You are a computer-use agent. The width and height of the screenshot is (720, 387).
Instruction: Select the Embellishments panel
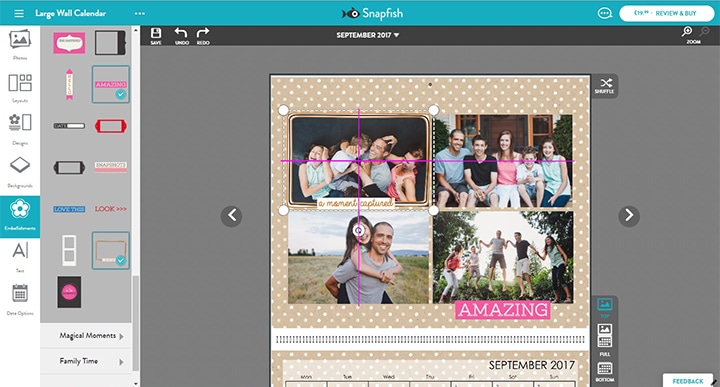20,217
